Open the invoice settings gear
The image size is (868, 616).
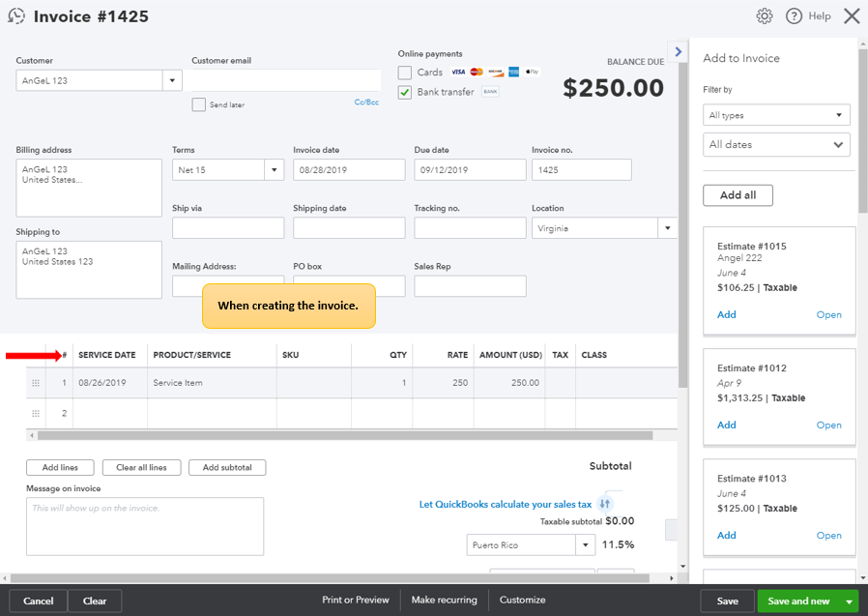tap(765, 16)
